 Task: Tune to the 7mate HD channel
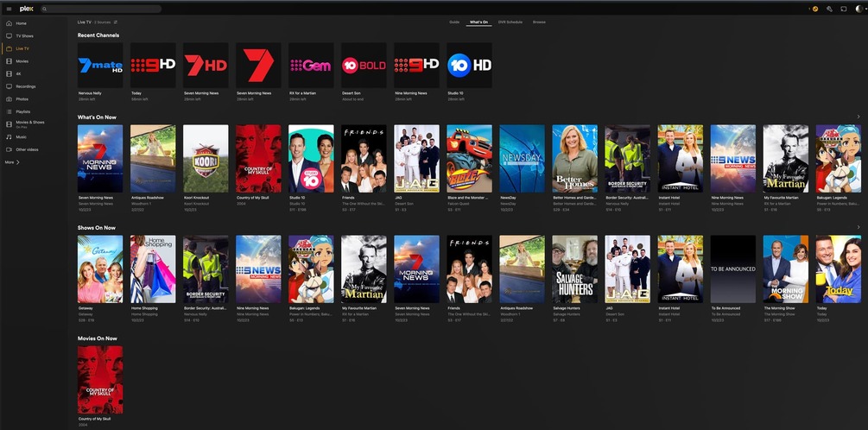point(100,66)
